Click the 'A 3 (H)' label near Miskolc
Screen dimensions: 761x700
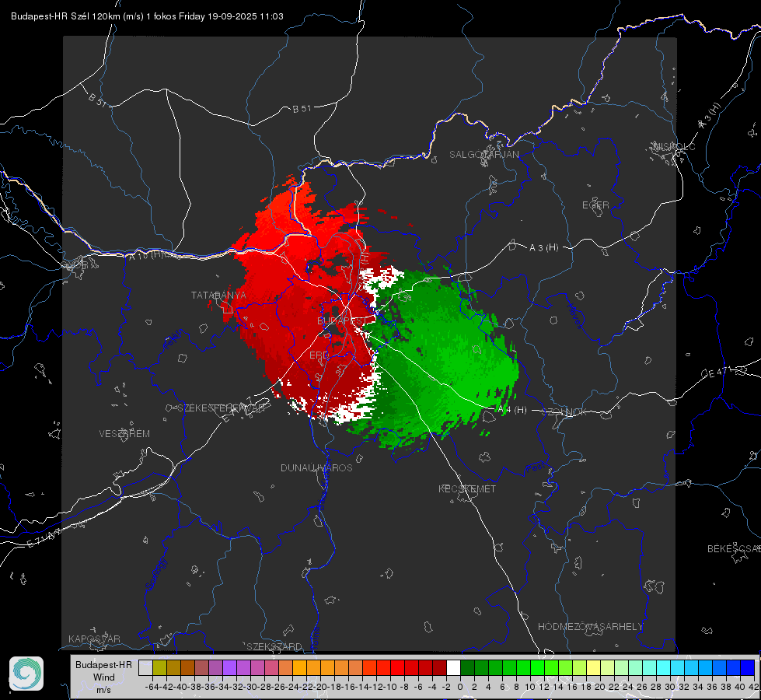710,116
